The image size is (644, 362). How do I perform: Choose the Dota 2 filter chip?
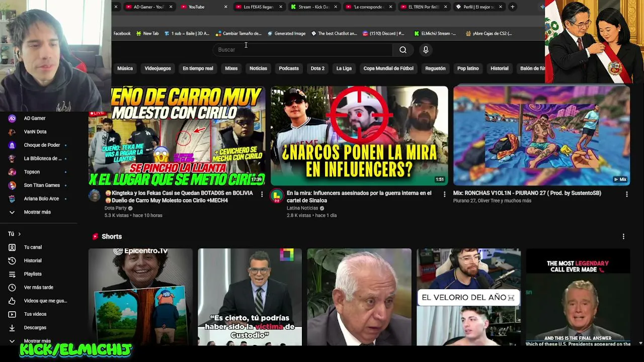317,68
